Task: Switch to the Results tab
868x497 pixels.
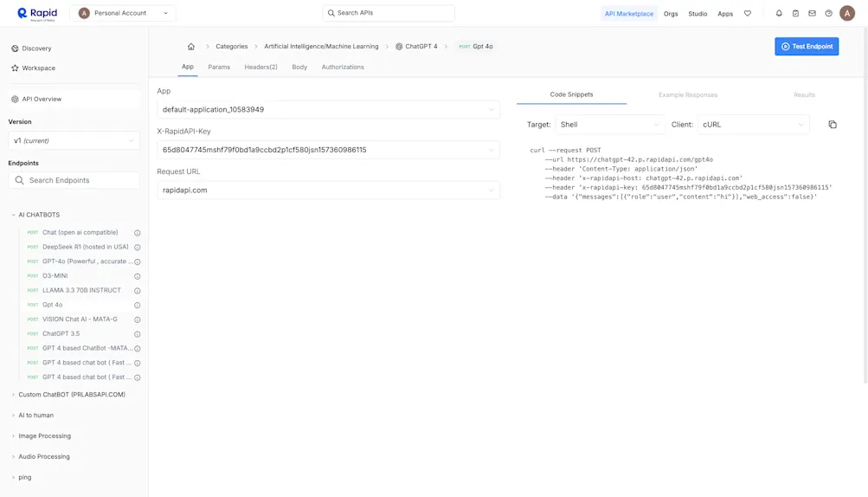Action: click(x=804, y=94)
